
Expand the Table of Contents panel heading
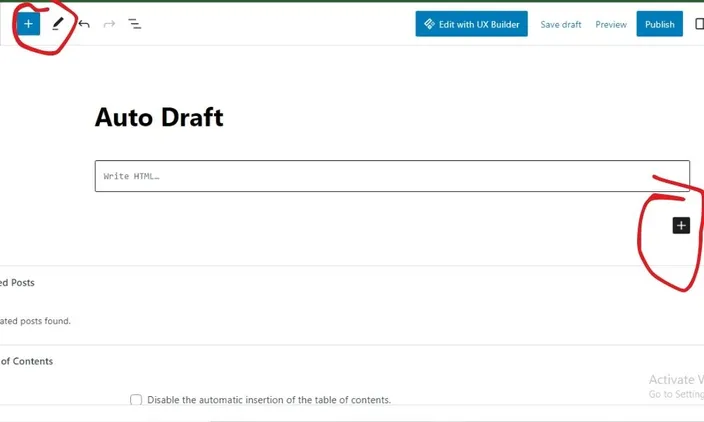click(26, 361)
